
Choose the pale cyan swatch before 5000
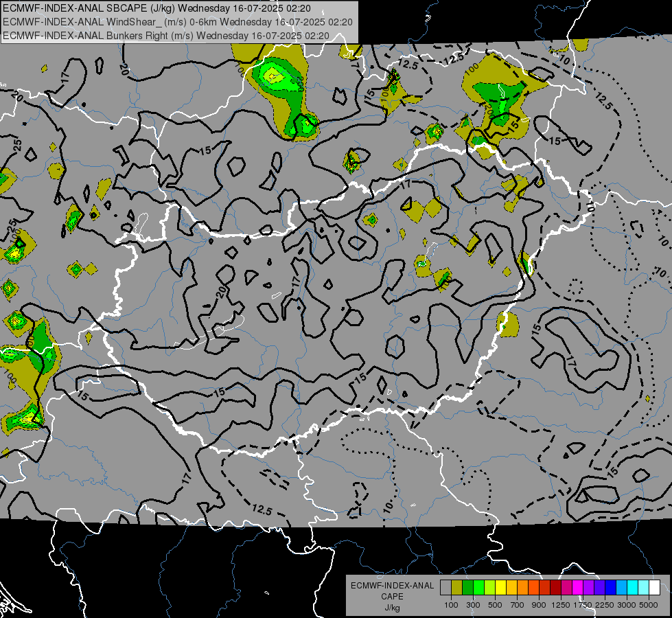coord(644,587)
